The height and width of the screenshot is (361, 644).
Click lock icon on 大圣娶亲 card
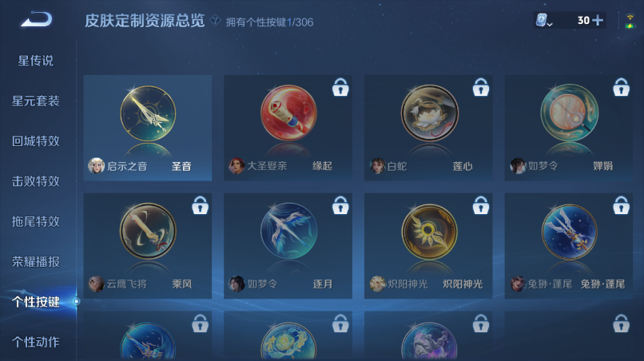pyautogui.click(x=340, y=87)
